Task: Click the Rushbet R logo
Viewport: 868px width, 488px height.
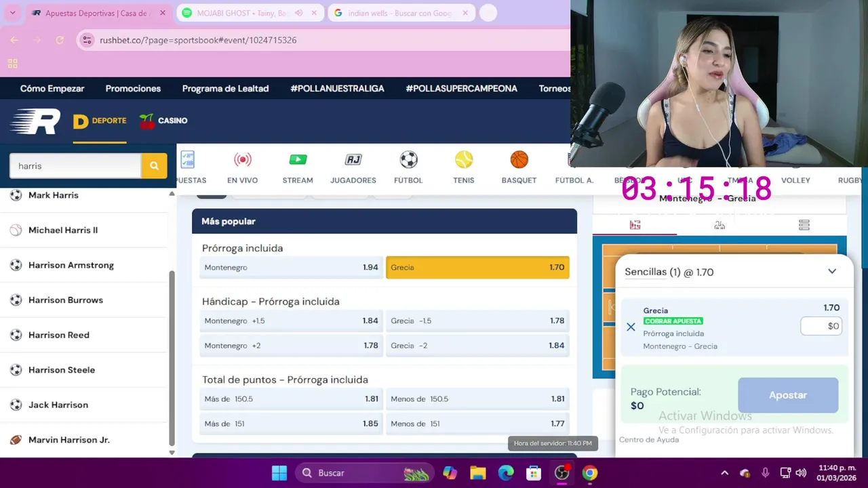Action: (35, 121)
